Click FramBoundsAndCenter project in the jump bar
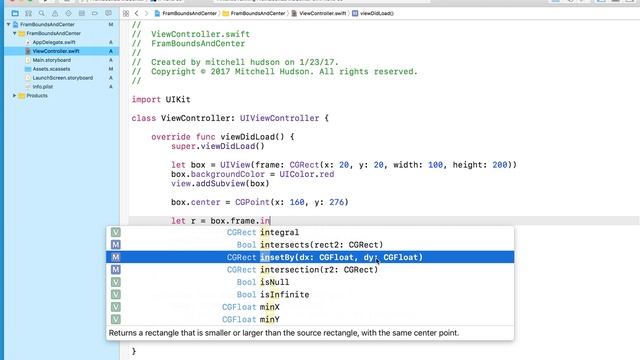 click(186, 13)
